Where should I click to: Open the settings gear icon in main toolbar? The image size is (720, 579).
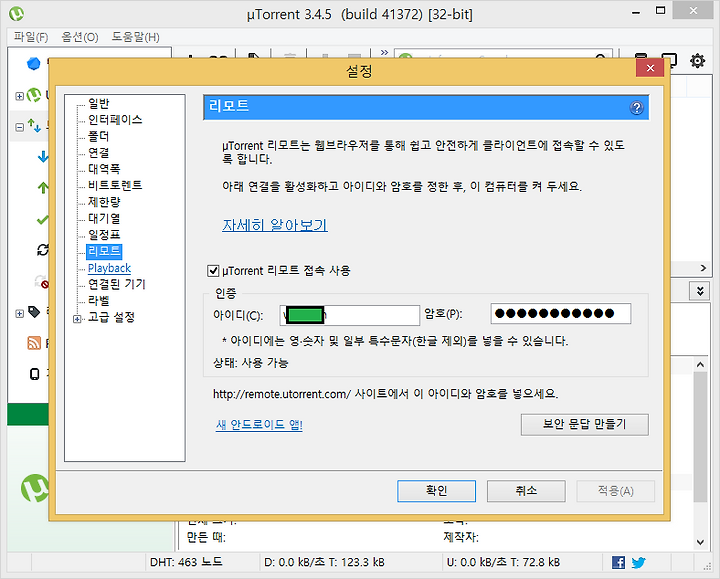point(697,60)
